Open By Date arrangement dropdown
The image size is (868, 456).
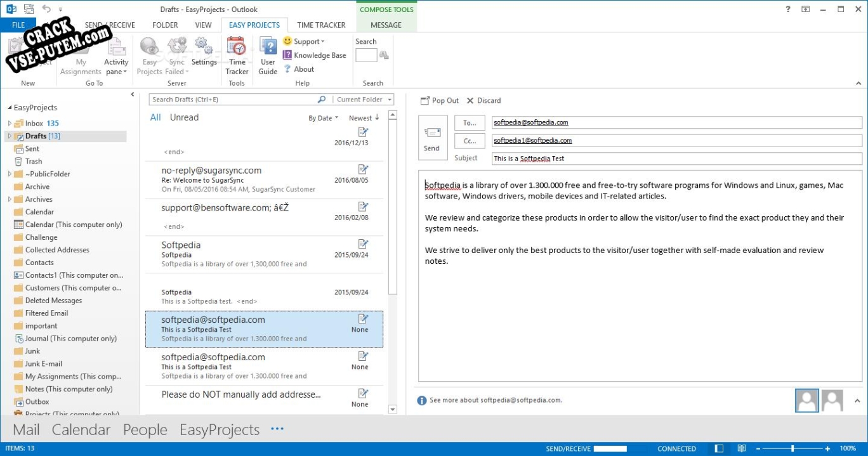324,118
